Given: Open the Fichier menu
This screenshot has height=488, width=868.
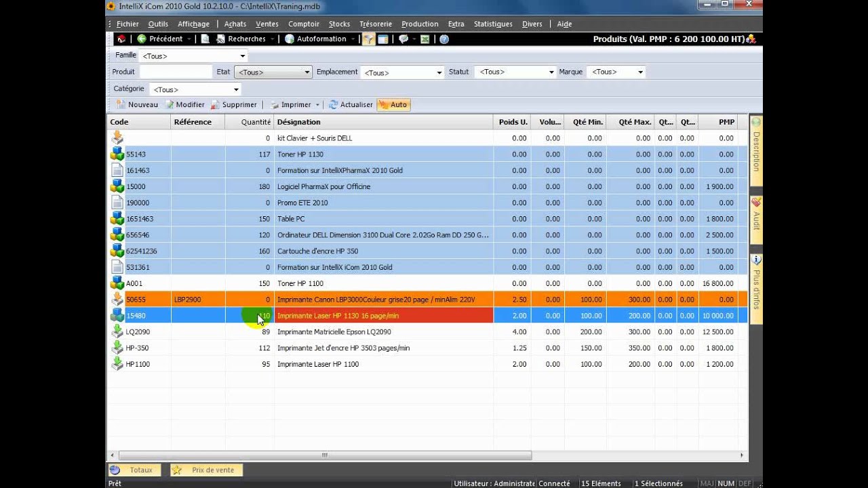Looking at the screenshot, I should (x=127, y=24).
